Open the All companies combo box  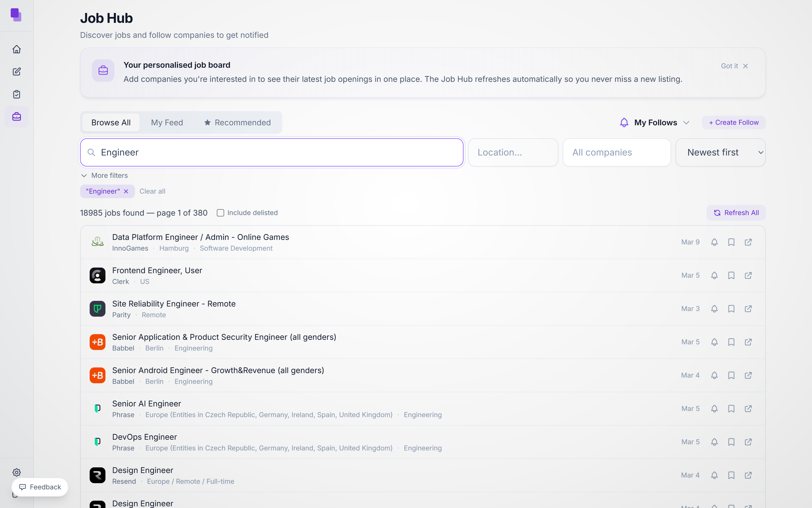click(x=616, y=152)
